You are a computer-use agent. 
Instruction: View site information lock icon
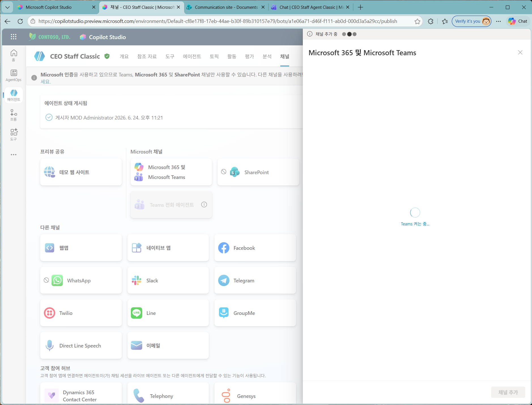click(x=33, y=21)
